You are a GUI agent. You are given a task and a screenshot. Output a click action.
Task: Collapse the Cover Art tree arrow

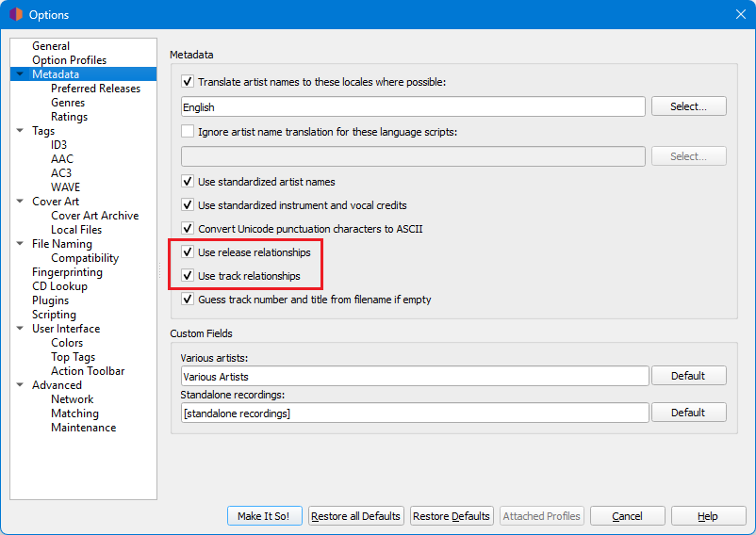21,202
